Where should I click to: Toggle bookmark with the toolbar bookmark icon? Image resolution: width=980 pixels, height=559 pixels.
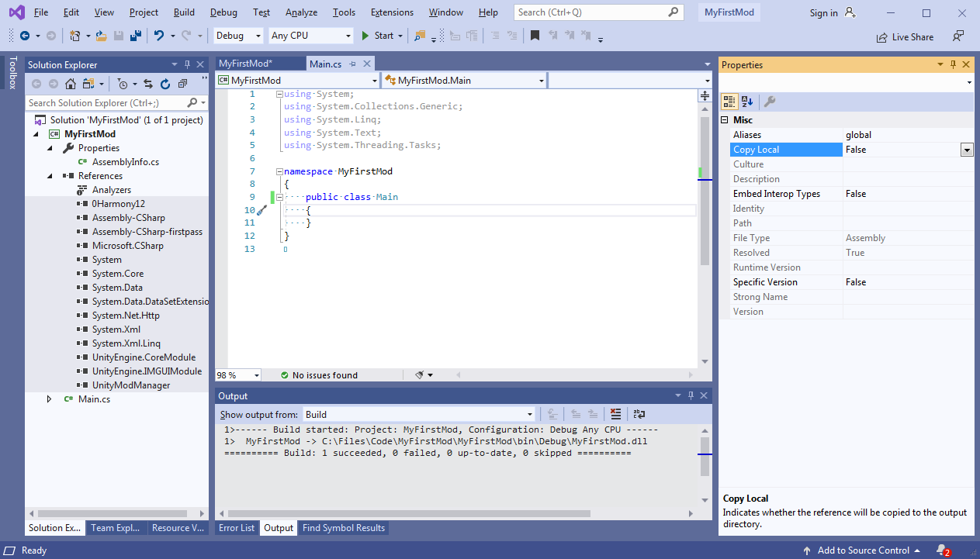535,36
